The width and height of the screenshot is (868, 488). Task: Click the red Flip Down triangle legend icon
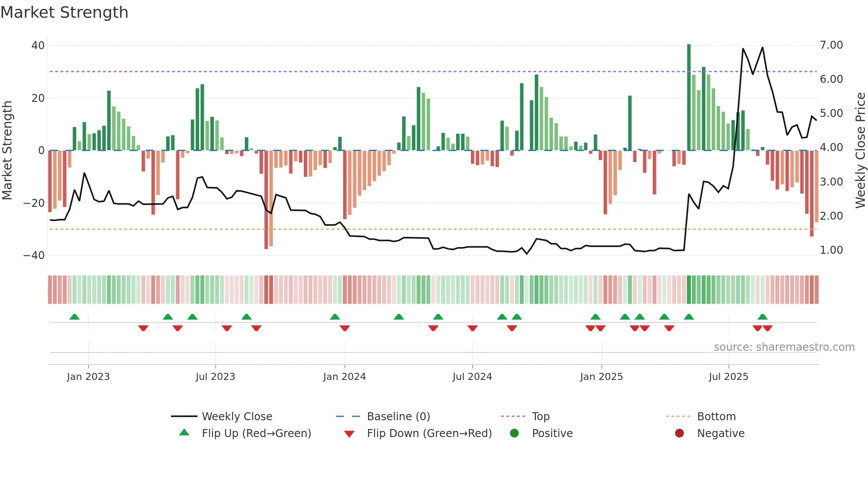349,434
